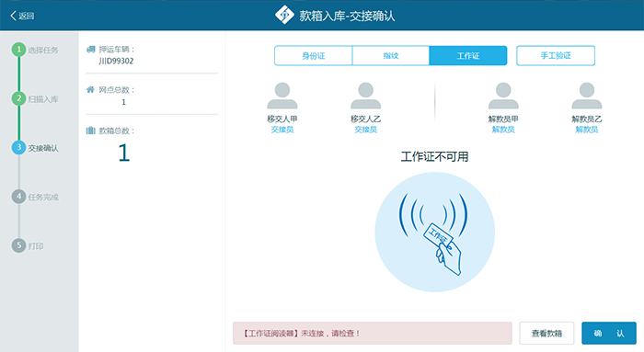Image resolution: width=644 pixels, height=352 pixels.
Task: Click the vehicle plate 川D99302
Action: coord(116,62)
